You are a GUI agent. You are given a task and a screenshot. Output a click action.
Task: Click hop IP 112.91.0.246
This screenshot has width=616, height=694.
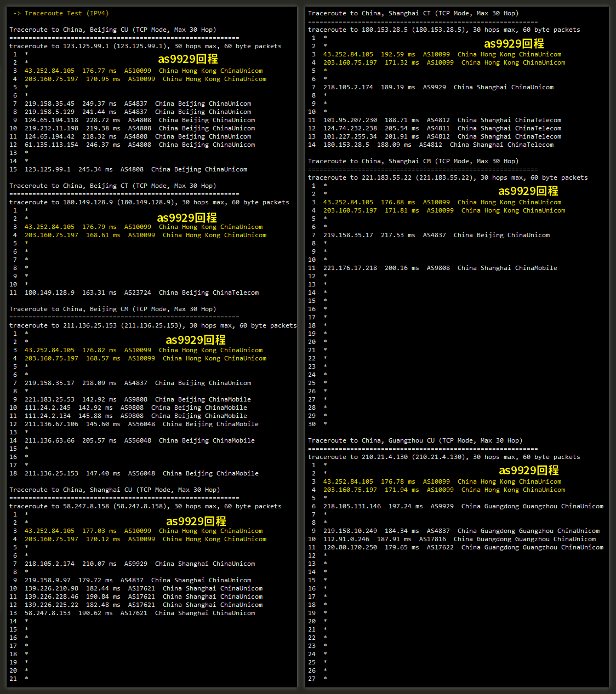click(346, 539)
